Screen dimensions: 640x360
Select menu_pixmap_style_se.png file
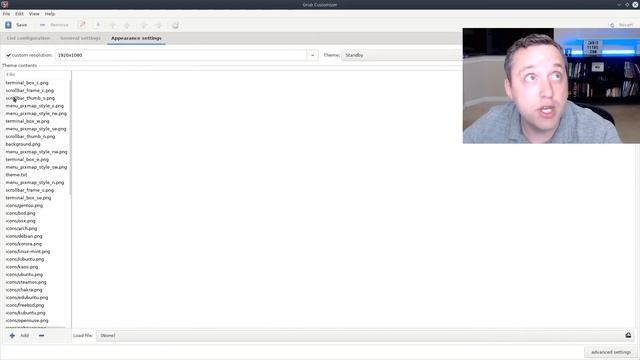tap(36, 129)
